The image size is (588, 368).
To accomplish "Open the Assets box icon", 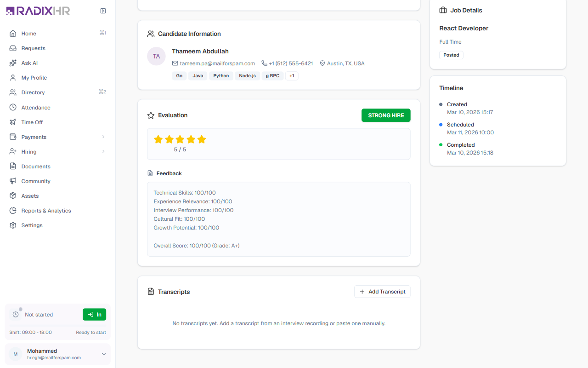I will (x=13, y=196).
